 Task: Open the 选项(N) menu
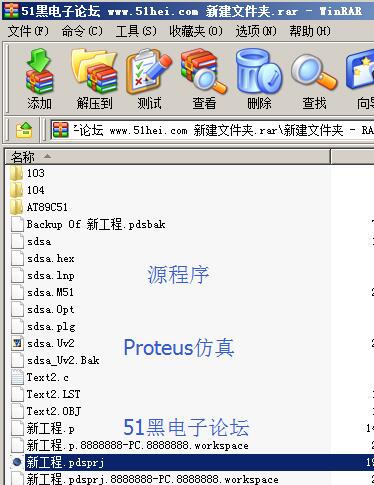click(256, 31)
